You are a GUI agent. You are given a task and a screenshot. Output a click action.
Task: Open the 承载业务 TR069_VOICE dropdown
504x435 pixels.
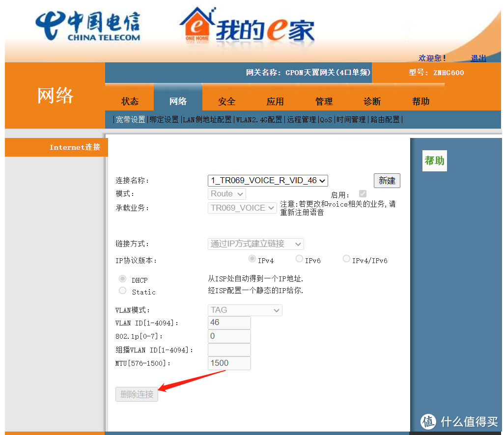(x=242, y=208)
